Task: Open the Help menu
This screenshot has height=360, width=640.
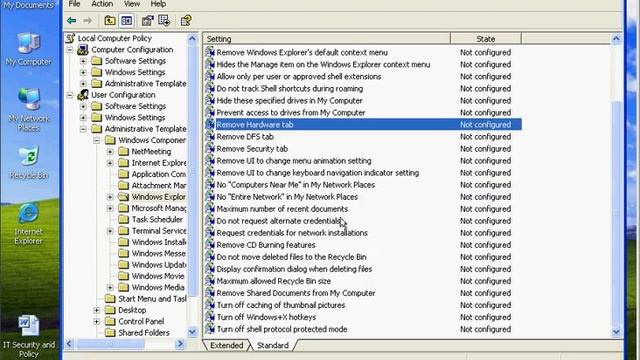Action: pos(158,4)
